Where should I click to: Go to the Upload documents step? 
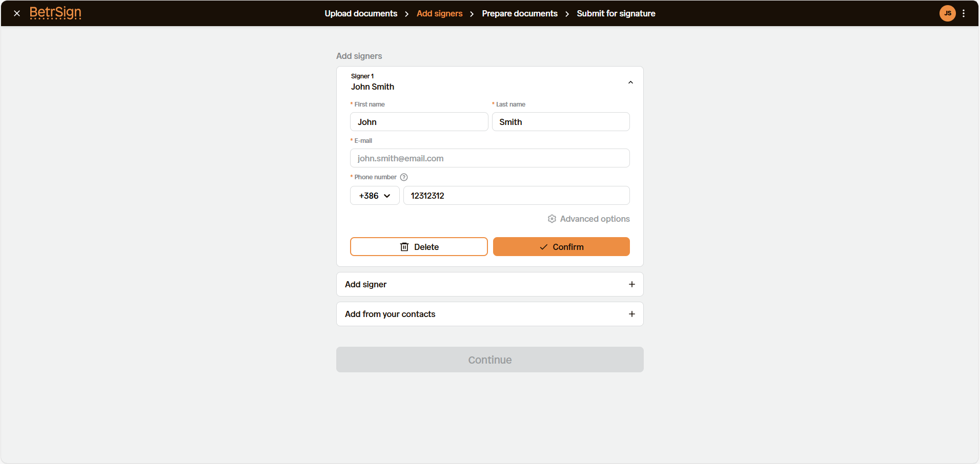pos(361,13)
